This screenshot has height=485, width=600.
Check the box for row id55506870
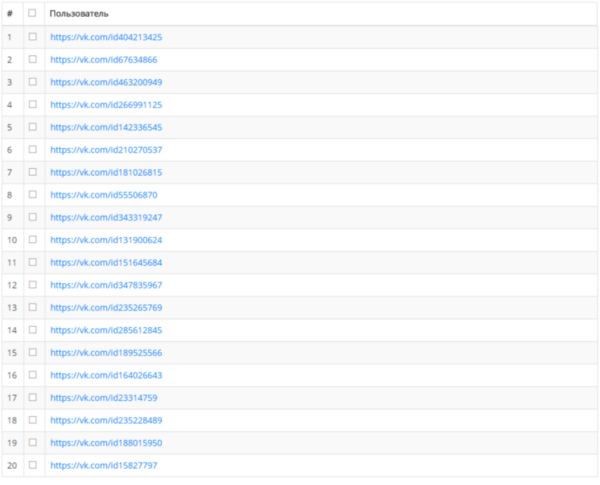point(33,194)
